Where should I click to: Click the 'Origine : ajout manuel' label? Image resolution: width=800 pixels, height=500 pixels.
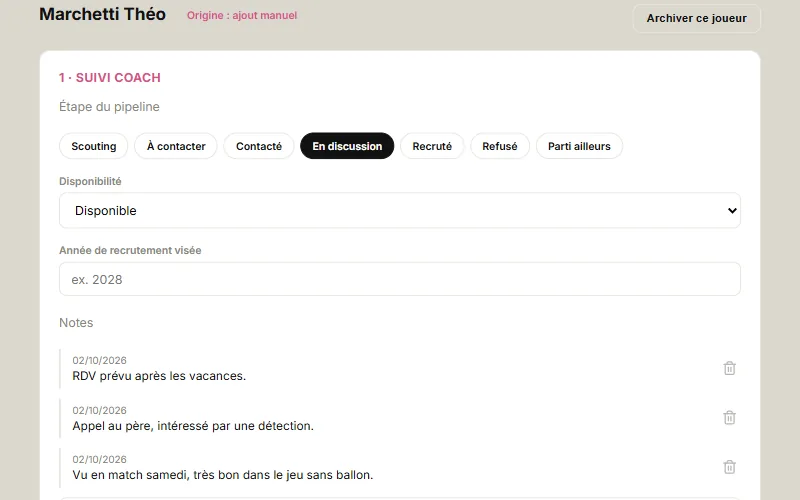click(x=242, y=15)
